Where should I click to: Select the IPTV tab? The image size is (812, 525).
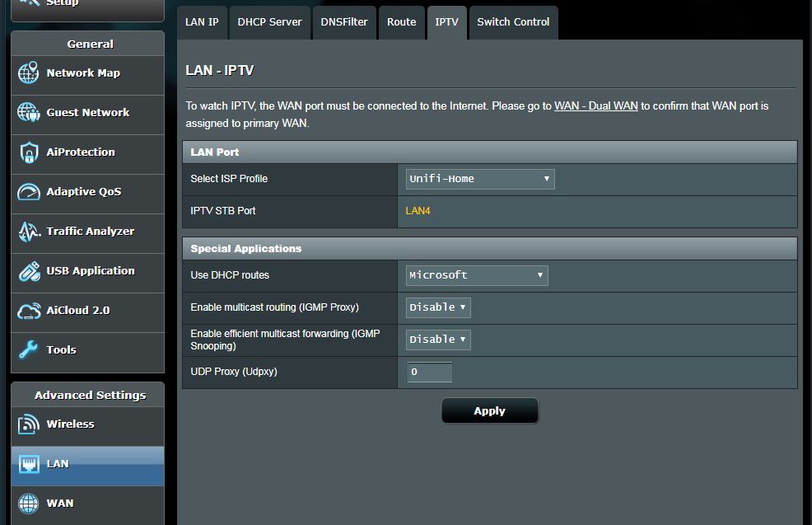click(x=446, y=22)
